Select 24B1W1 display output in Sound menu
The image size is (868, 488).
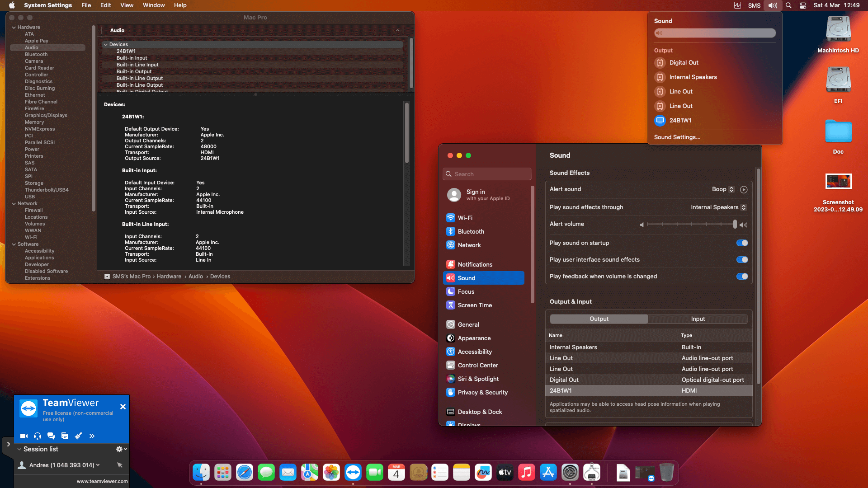(680, 120)
